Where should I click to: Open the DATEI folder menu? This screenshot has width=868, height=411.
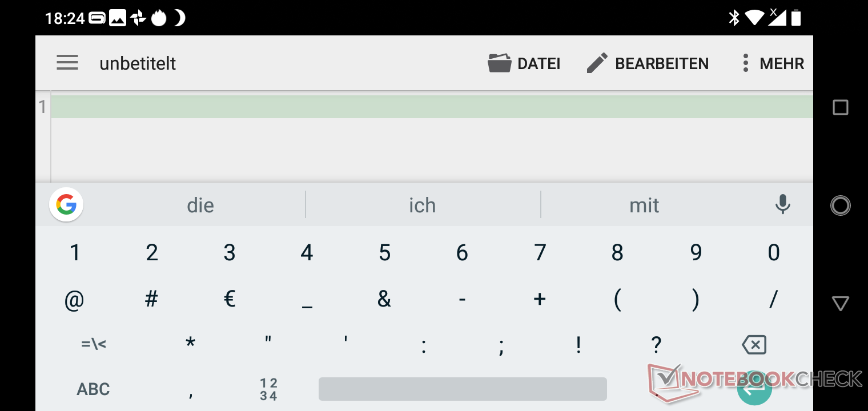tap(524, 63)
